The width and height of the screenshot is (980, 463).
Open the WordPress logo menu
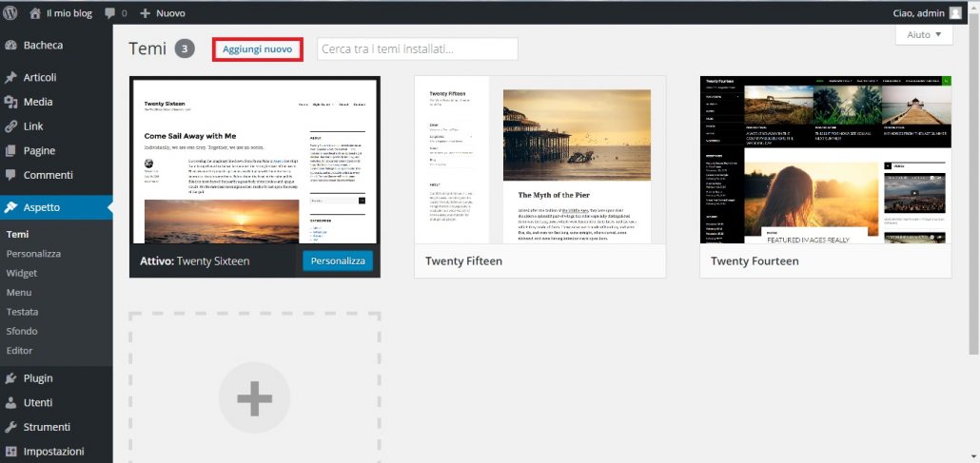point(10,12)
